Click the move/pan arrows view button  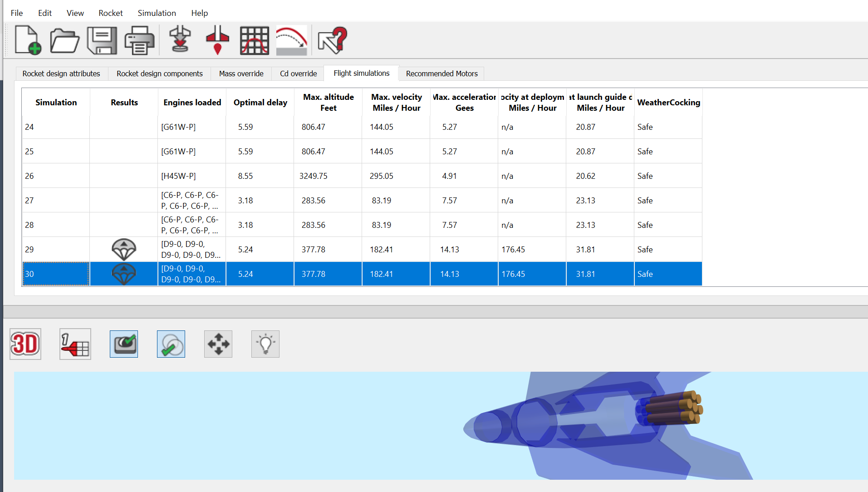(x=218, y=344)
